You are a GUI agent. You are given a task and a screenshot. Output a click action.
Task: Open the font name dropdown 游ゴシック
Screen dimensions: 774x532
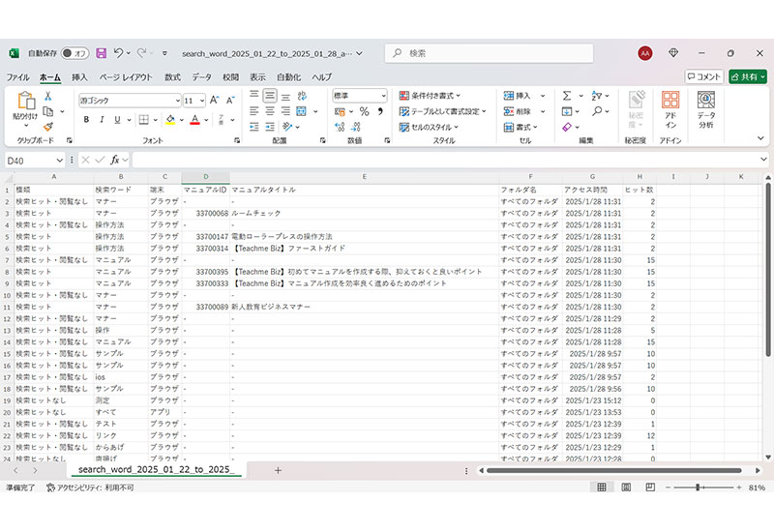[x=129, y=100]
